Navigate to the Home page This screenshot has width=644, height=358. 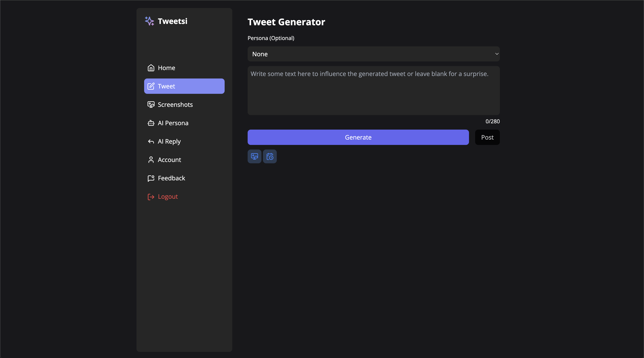167,68
